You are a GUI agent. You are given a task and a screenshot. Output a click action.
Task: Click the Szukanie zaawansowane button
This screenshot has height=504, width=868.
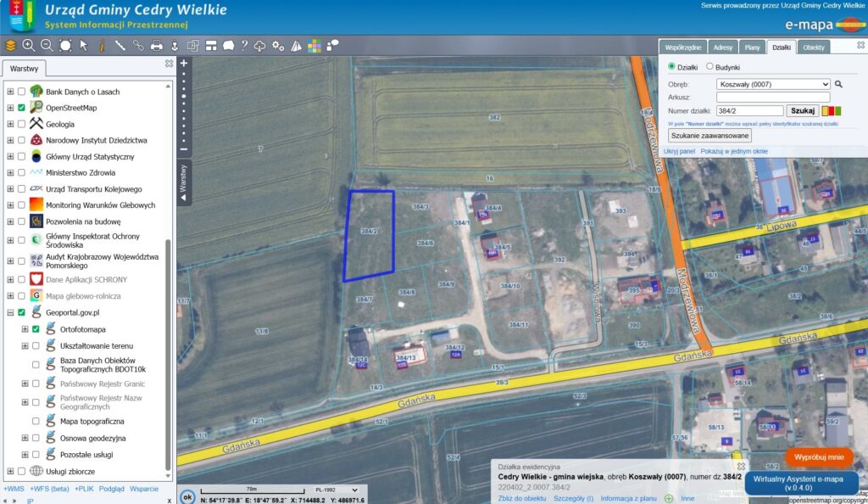coord(709,136)
